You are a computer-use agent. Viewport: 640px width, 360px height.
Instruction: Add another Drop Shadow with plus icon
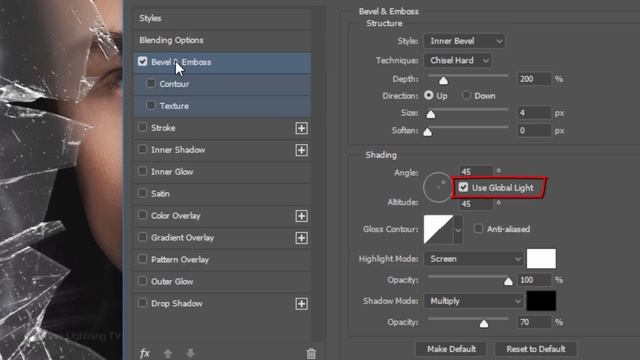pos(301,304)
